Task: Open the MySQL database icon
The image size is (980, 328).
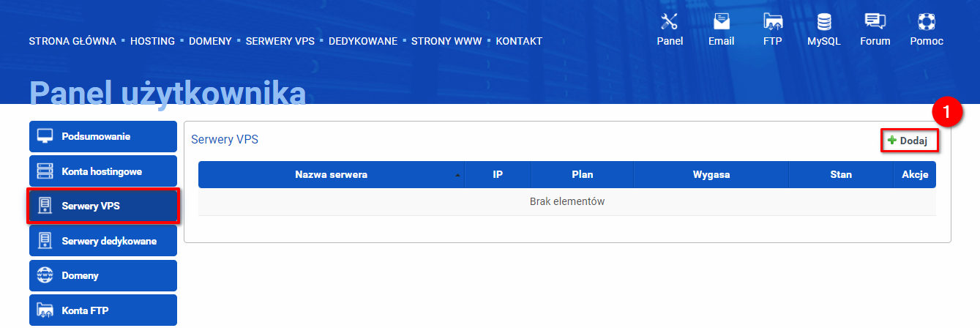Action: 823,21
